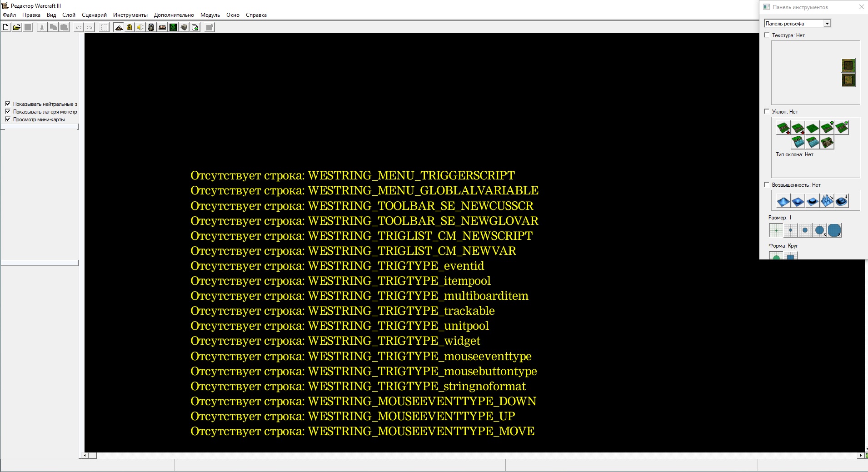Select the lower terrain texture tile
868x472 pixels.
pyautogui.click(x=848, y=80)
